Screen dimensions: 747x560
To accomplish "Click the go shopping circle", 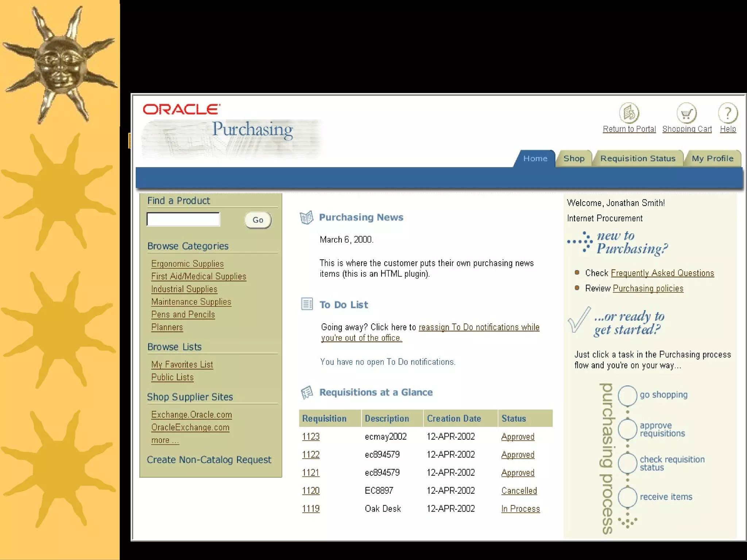I will point(627,396).
